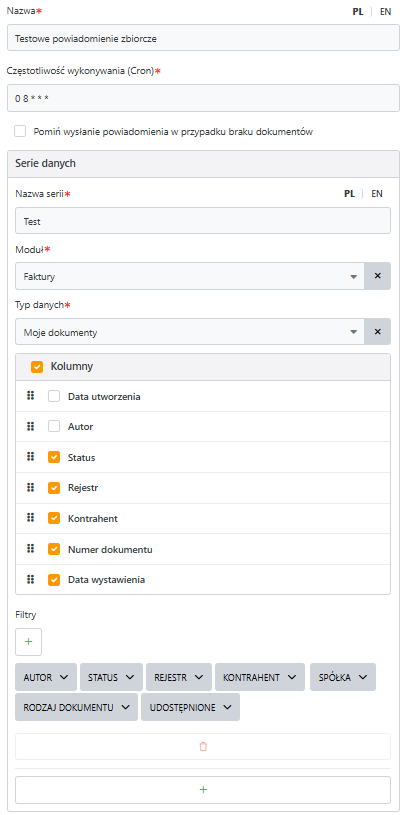Select PL language for Nazwa serii
The height and width of the screenshot is (815, 402).
[x=349, y=193]
